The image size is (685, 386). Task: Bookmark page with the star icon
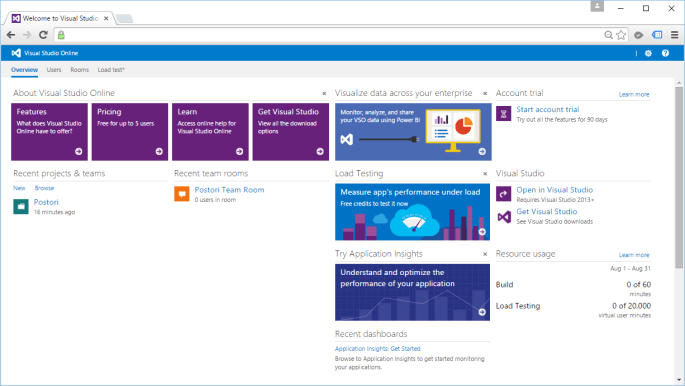coord(621,35)
